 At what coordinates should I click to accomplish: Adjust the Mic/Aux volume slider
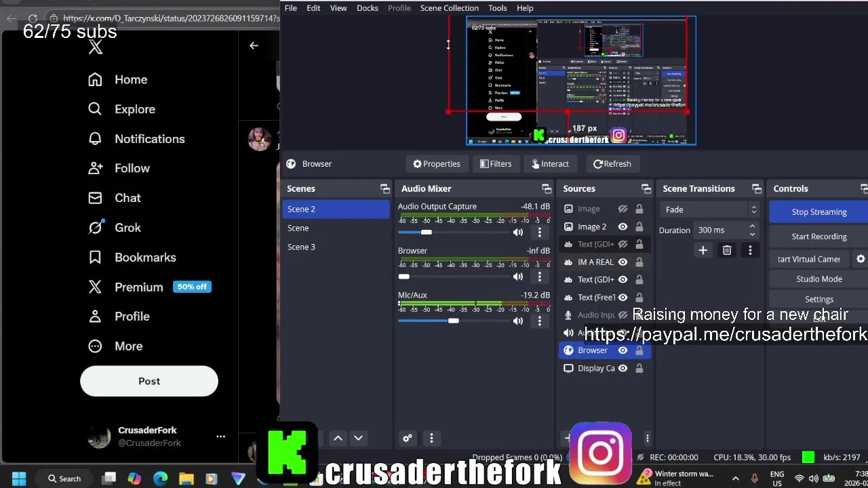[x=454, y=321]
